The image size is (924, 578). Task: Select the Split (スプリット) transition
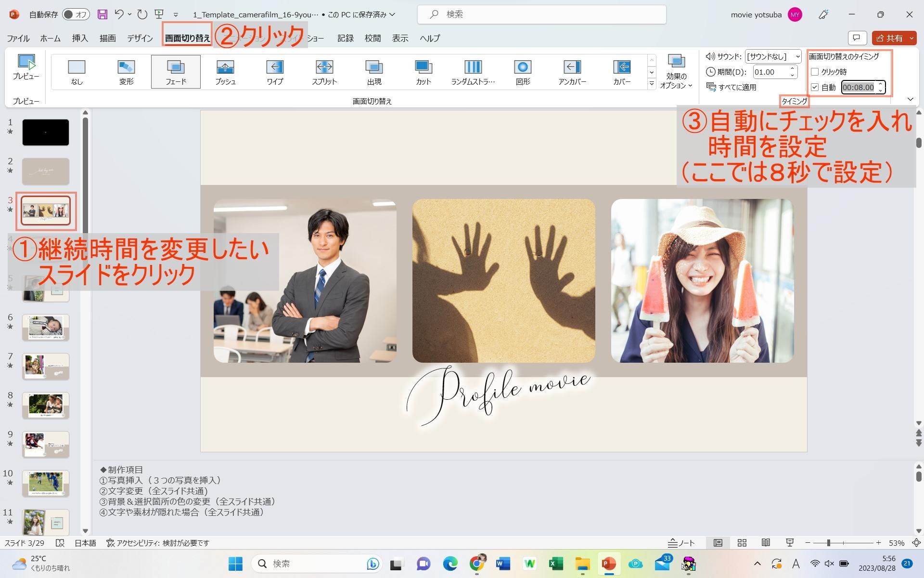click(324, 72)
